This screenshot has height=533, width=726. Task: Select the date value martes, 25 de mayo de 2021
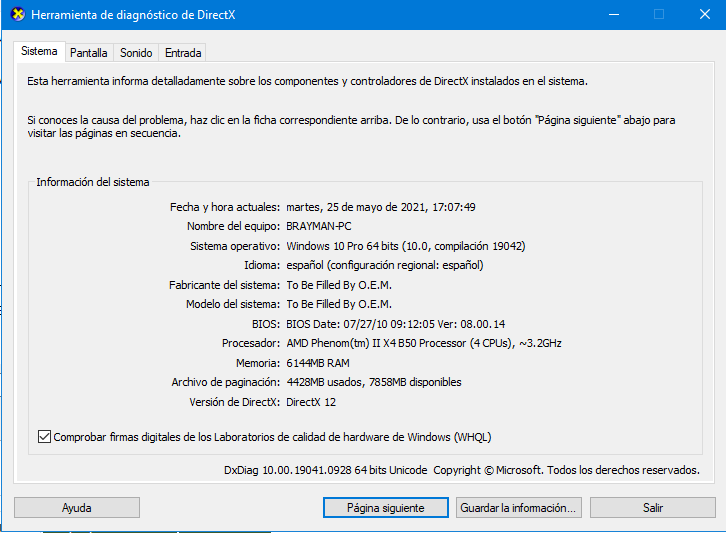click(381, 207)
